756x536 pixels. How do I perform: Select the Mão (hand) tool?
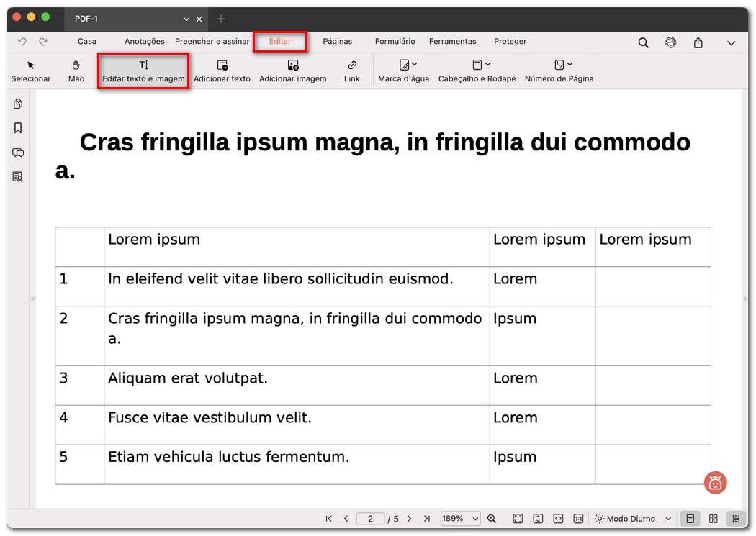[x=75, y=70]
